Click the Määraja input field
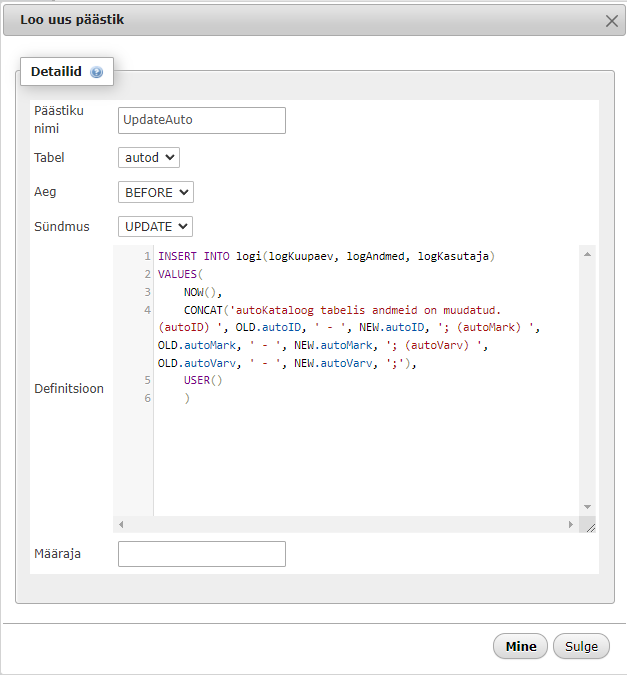 [x=202, y=554]
